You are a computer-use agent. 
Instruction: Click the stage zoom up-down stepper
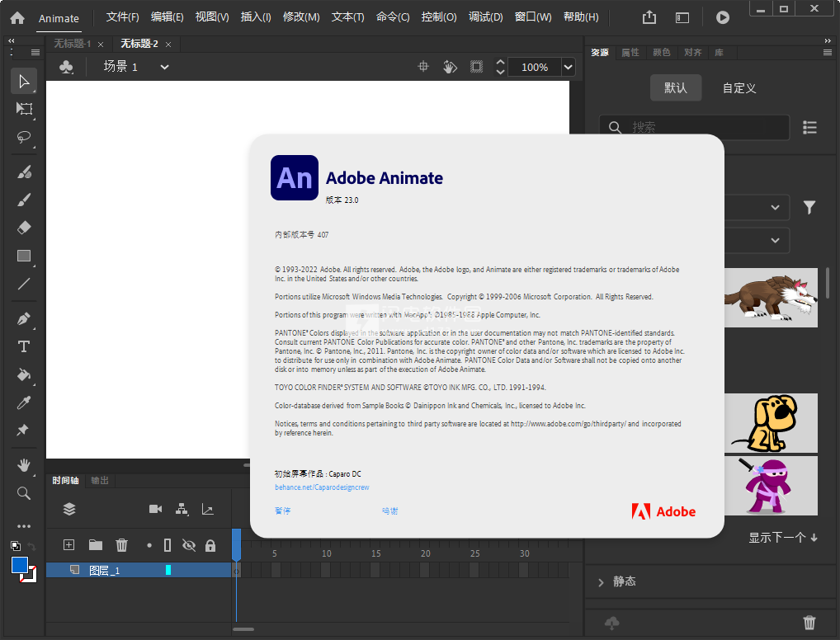[x=500, y=67]
